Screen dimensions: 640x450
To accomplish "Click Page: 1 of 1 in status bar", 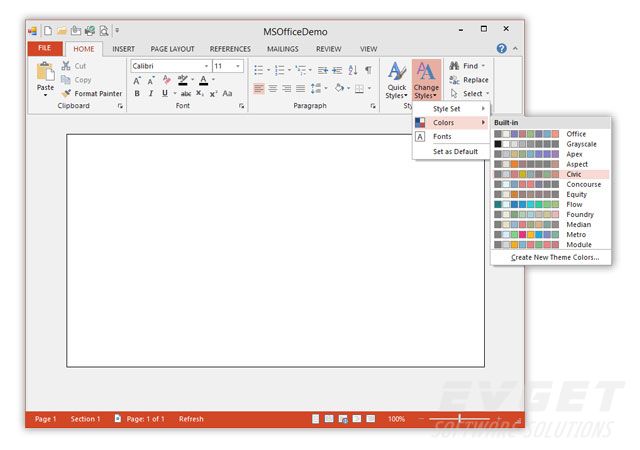I will (x=145, y=419).
